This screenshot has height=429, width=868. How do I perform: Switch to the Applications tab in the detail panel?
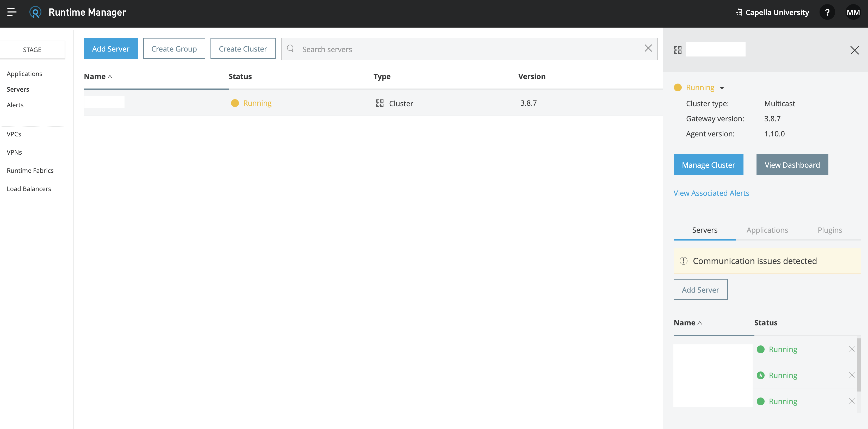pyautogui.click(x=767, y=230)
